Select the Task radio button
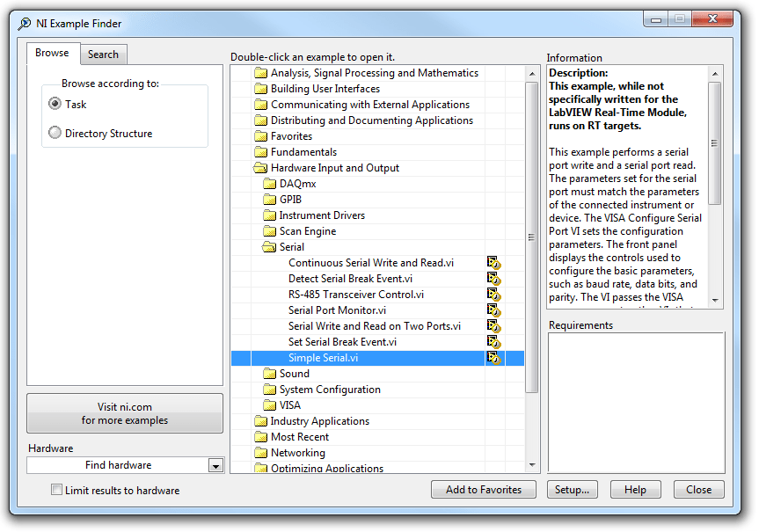Viewport: 759px width, 532px height. [x=55, y=104]
